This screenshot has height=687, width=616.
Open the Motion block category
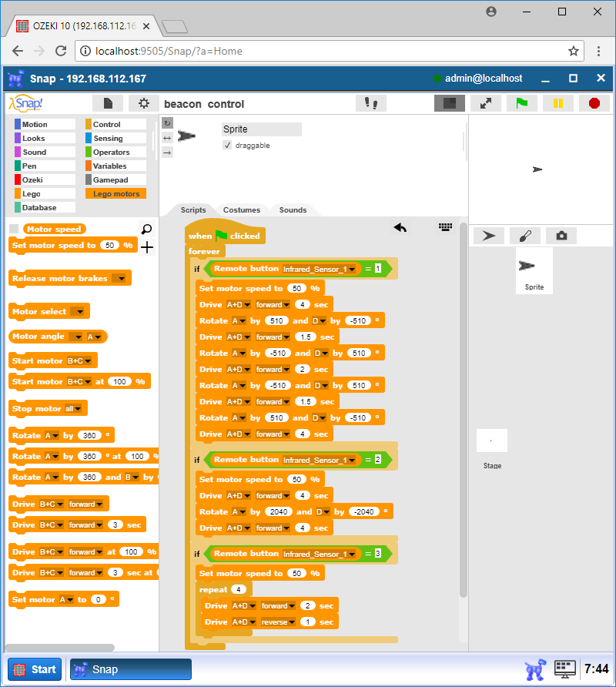[45, 125]
